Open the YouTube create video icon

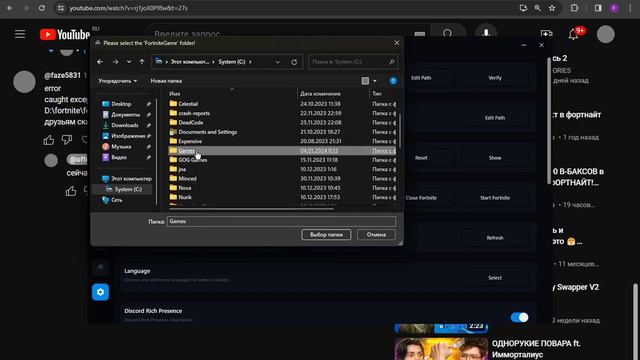click(546, 34)
